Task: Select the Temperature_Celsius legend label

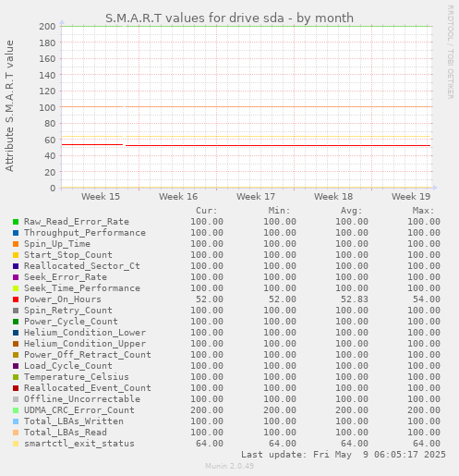Action: 77,377
